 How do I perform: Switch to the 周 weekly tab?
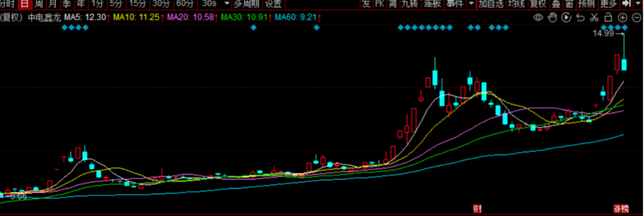(38, 4)
